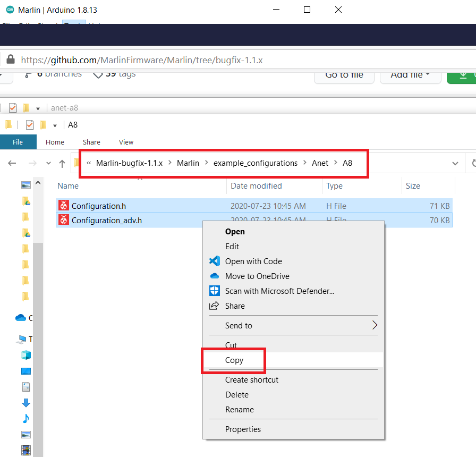Expand the chevron after Anet in the breadcrumb
The width and height of the screenshot is (476, 457).
(x=336, y=163)
